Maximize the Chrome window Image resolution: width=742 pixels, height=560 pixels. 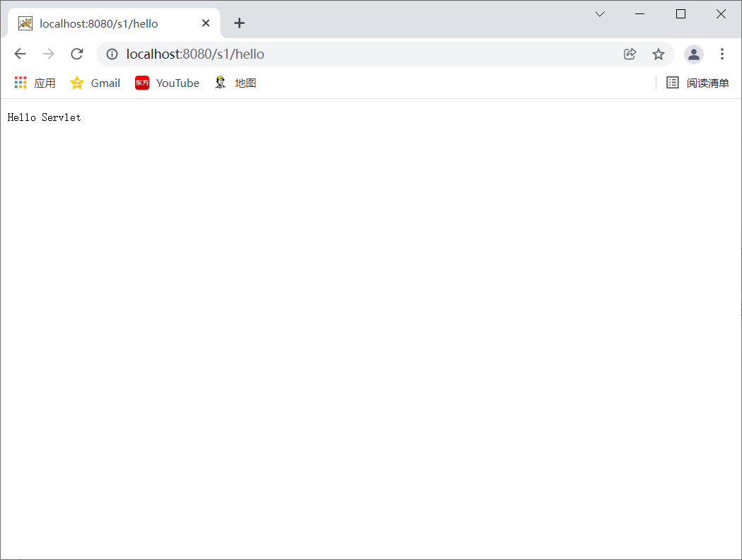point(680,13)
